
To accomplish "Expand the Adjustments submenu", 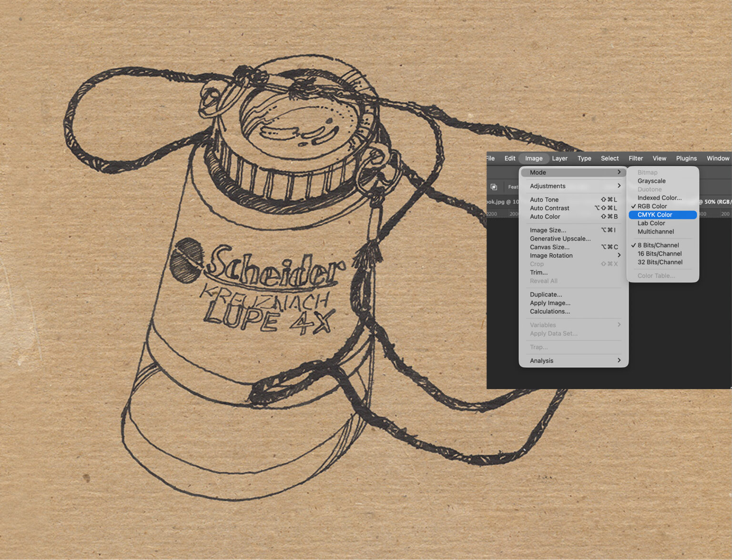I will tap(573, 186).
